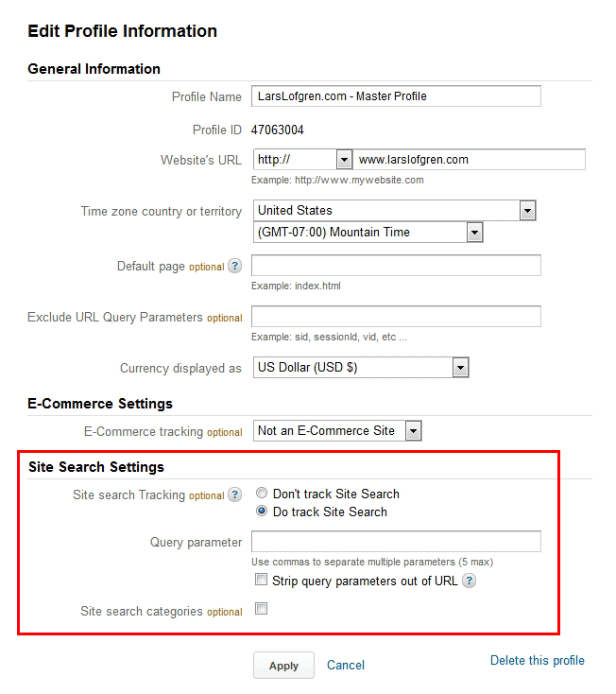Image resolution: width=616 pixels, height=694 pixels.
Task: Enable Strip query parameters out of URL
Action: (262, 581)
